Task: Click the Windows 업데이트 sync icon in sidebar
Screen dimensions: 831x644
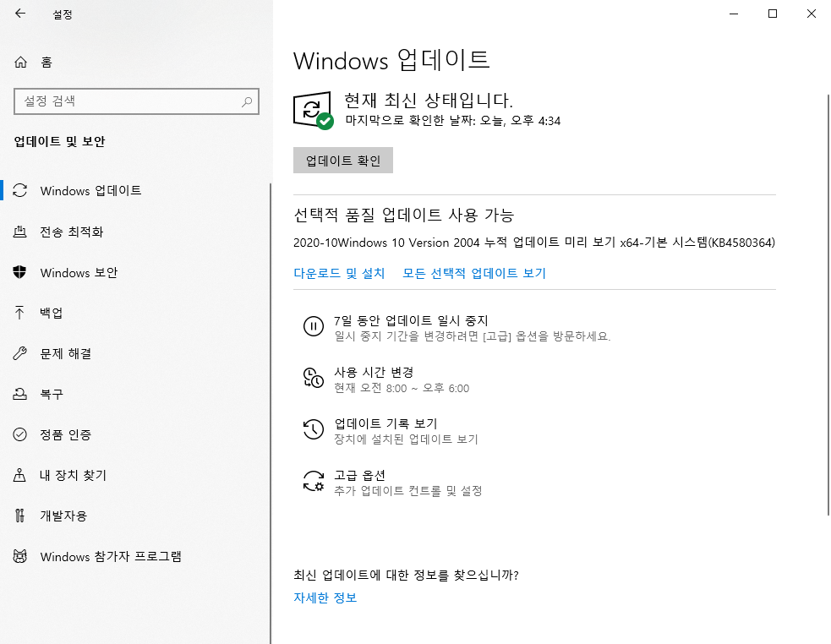Action: [x=20, y=190]
